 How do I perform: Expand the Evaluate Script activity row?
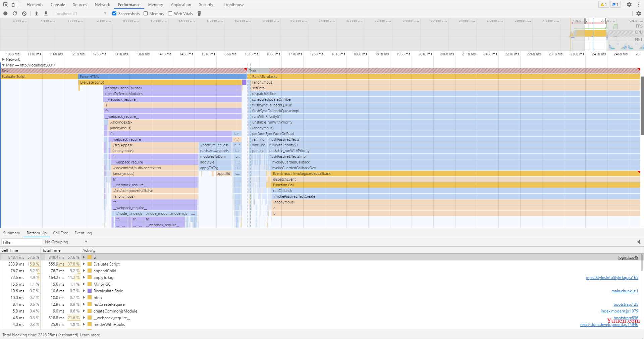(x=84, y=264)
